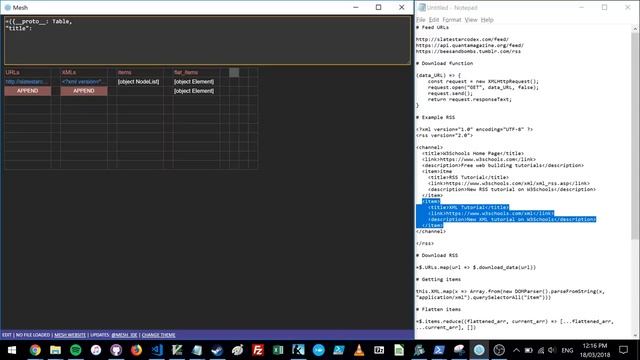This screenshot has height=360, width=640.
Task: Click the highlighted XML item block in Notepad
Action: [x=506, y=213]
